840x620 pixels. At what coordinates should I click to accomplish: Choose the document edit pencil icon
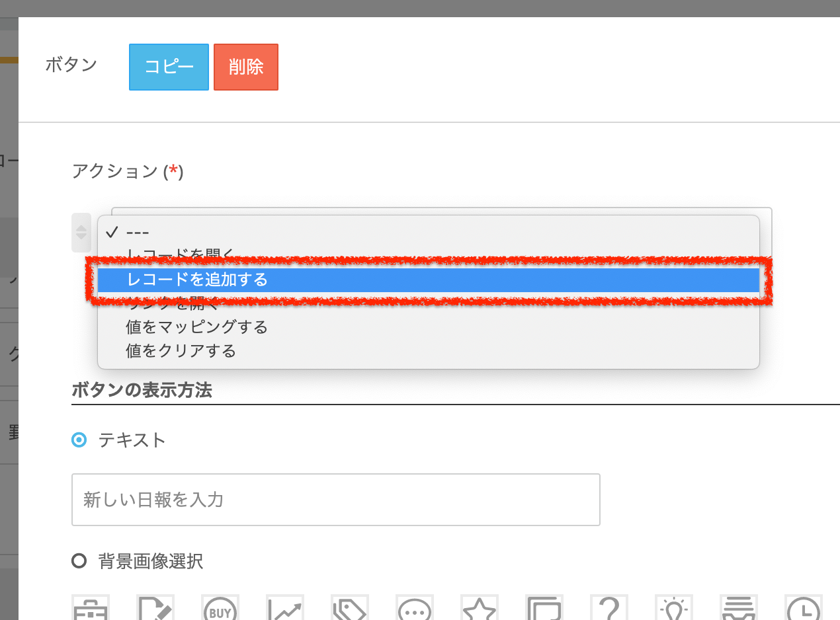point(155,608)
